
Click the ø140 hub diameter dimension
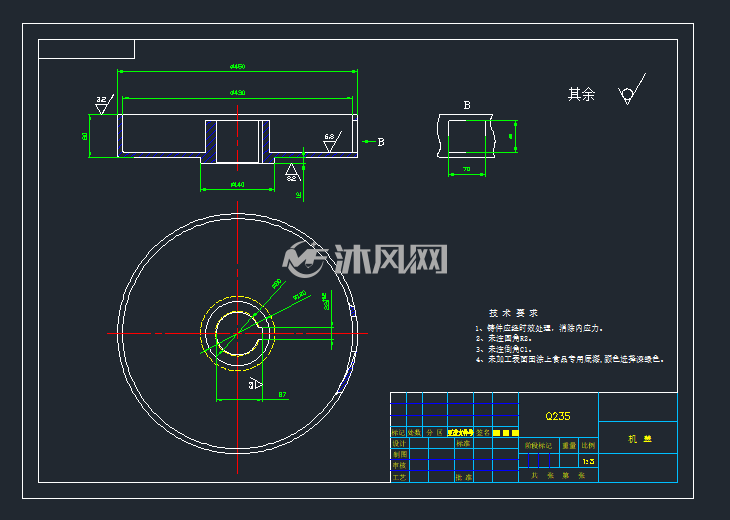point(237,185)
